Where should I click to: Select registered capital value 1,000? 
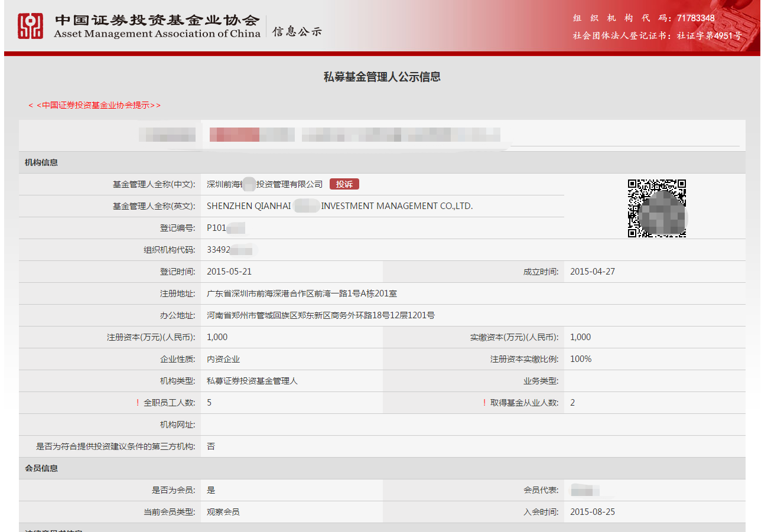click(217, 337)
